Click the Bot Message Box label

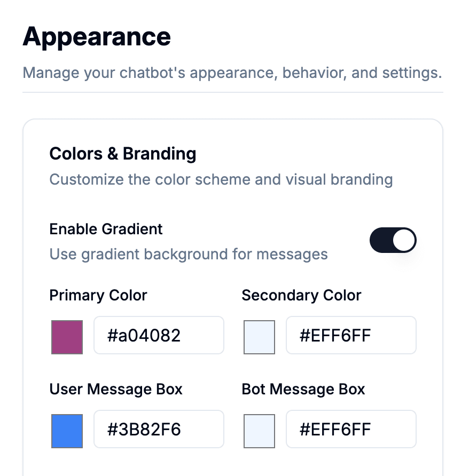coord(303,389)
